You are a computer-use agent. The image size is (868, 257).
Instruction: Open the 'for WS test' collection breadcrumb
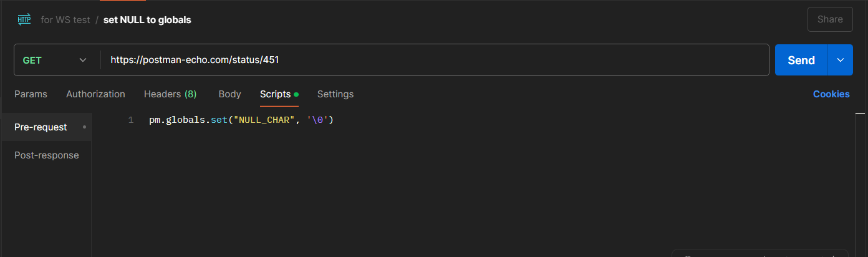pyautogui.click(x=65, y=20)
